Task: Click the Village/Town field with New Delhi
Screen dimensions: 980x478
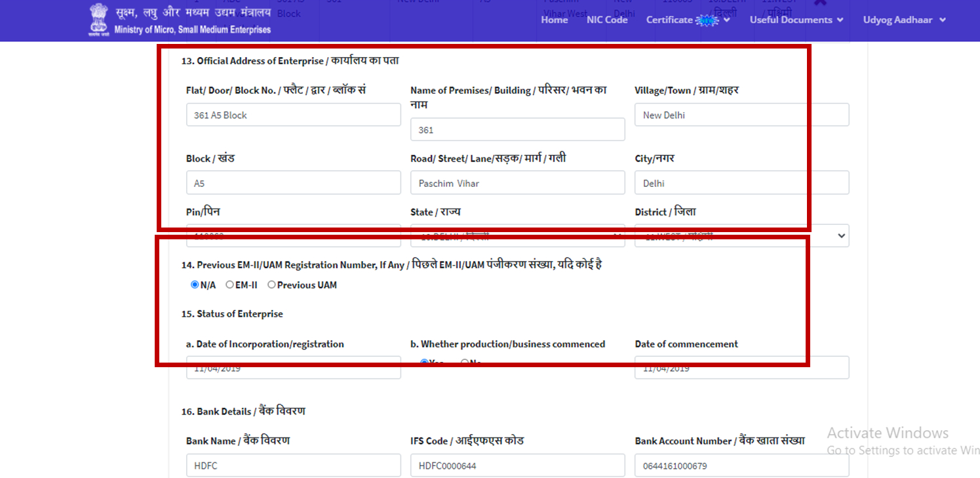Action: coord(741,115)
